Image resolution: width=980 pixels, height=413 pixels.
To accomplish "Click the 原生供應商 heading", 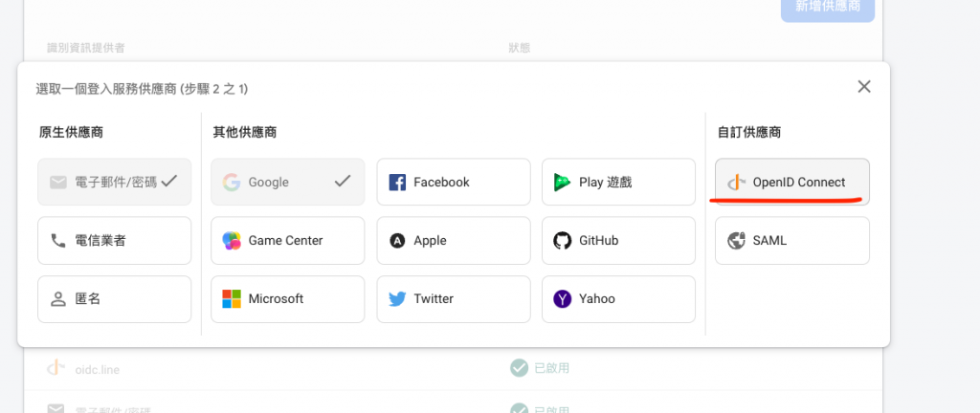I will [x=71, y=132].
